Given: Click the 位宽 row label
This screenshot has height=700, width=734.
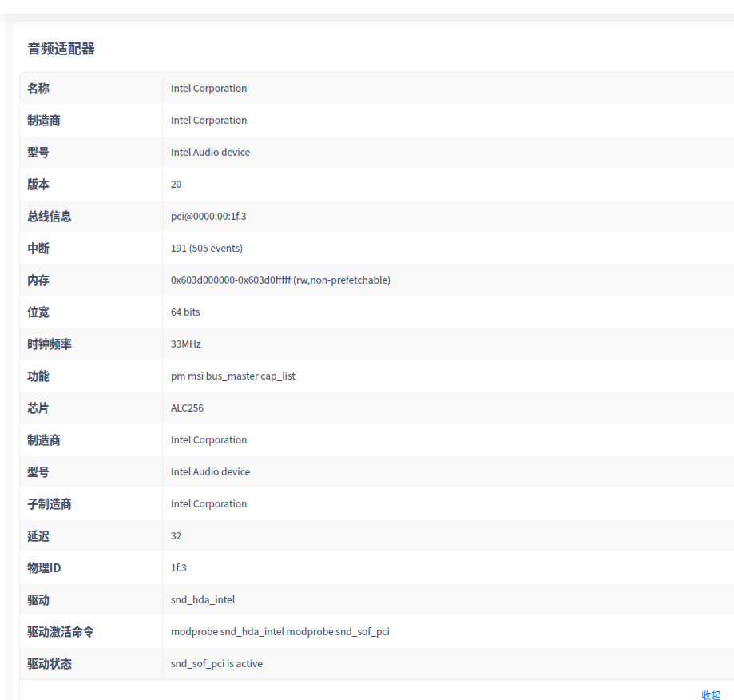Looking at the screenshot, I should [x=38, y=312].
